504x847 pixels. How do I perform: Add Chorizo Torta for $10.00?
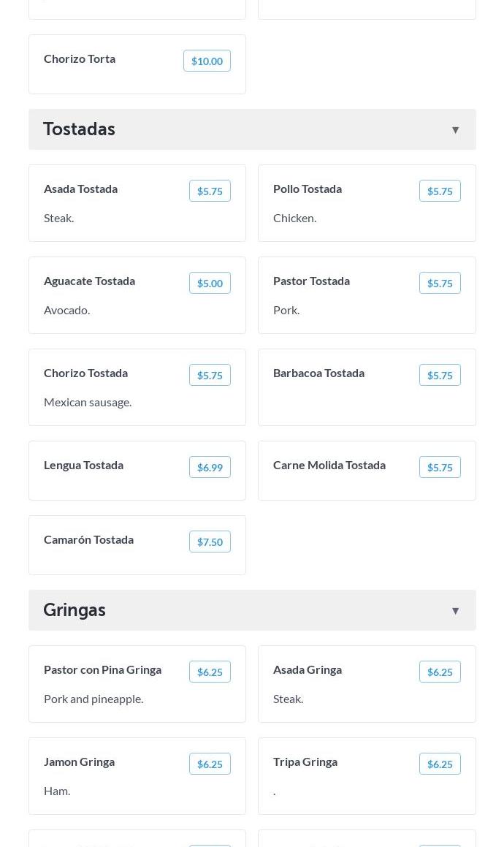click(207, 61)
